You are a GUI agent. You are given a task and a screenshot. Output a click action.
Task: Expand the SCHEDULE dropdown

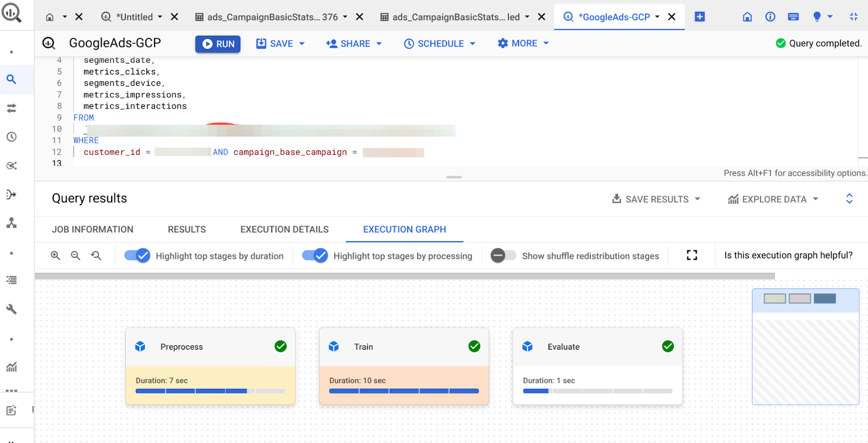tap(473, 43)
